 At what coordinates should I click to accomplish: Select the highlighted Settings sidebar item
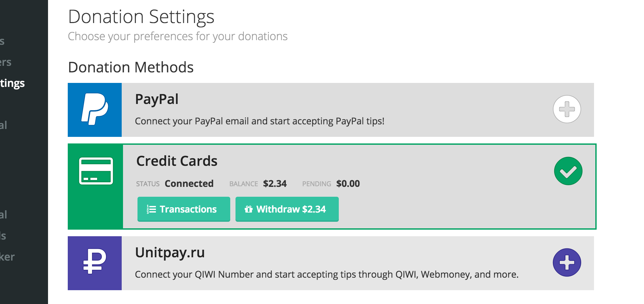click(12, 83)
